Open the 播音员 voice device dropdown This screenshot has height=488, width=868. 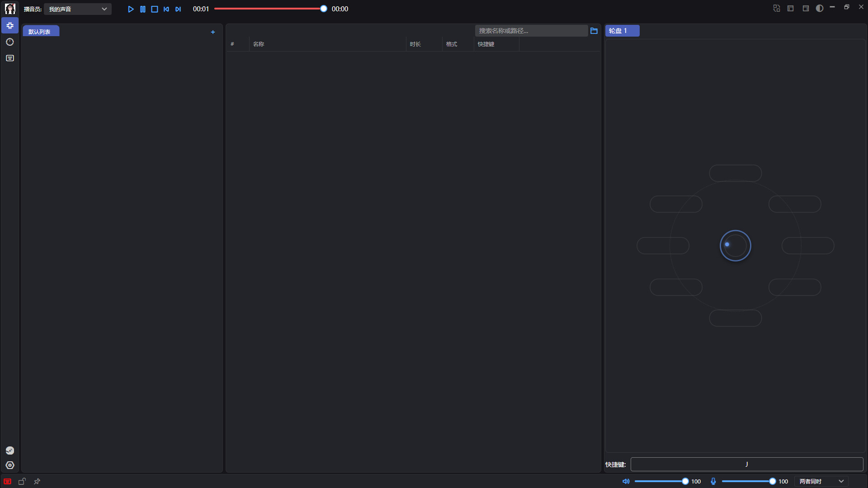coord(77,9)
